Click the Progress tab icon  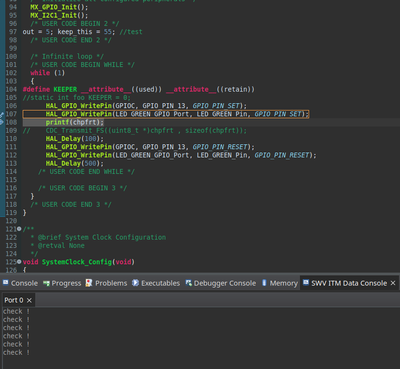click(x=46, y=283)
